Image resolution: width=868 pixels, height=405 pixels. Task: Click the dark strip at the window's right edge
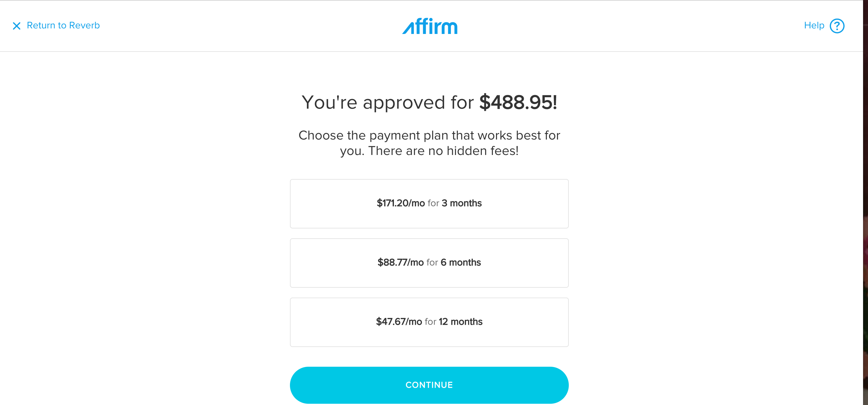click(865, 202)
